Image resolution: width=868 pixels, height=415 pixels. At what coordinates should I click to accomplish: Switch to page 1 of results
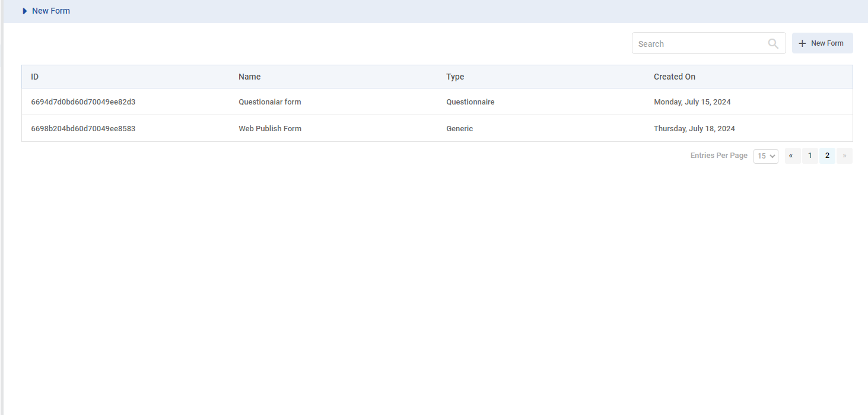click(x=810, y=156)
